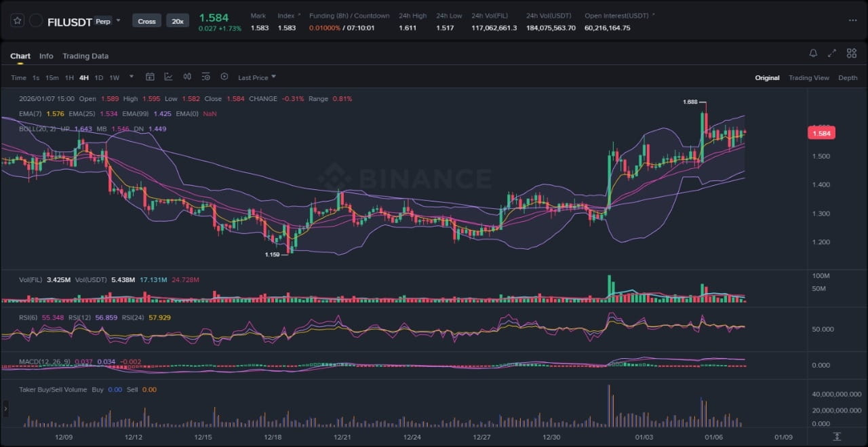Expand left side panel arrow handle
Screen dimensions: 868x447
tap(5, 408)
